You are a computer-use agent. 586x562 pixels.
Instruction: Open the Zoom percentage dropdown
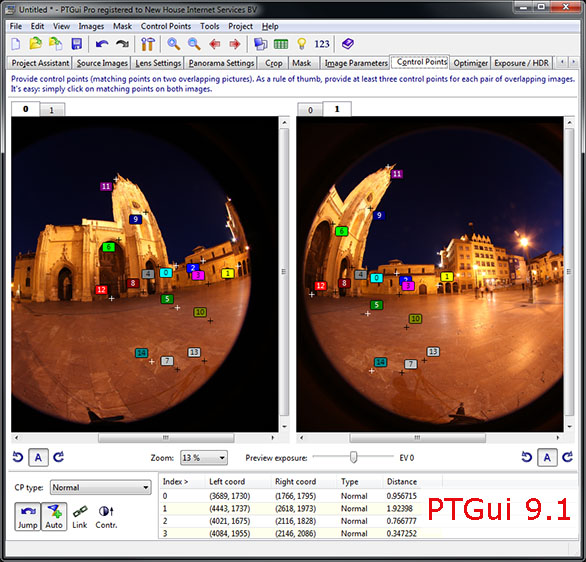tap(204, 458)
